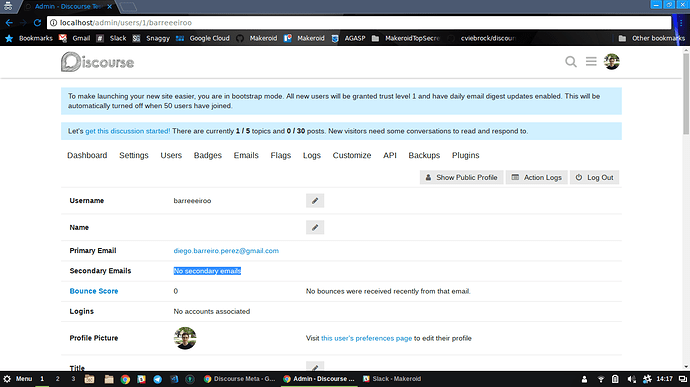This screenshot has width=690, height=387.
Task: Open this user's preferences page link
Action: (367, 338)
